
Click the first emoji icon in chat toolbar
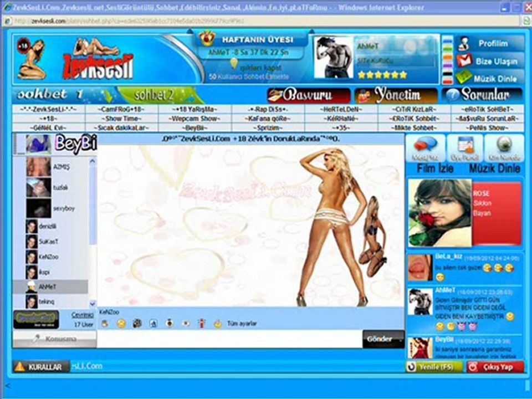click(x=105, y=324)
